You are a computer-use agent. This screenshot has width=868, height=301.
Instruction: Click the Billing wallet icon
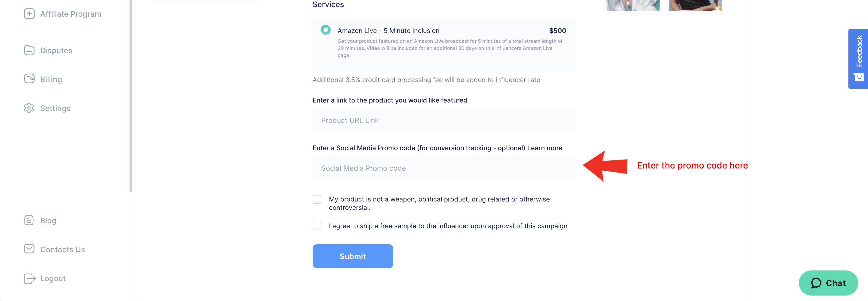coord(29,79)
